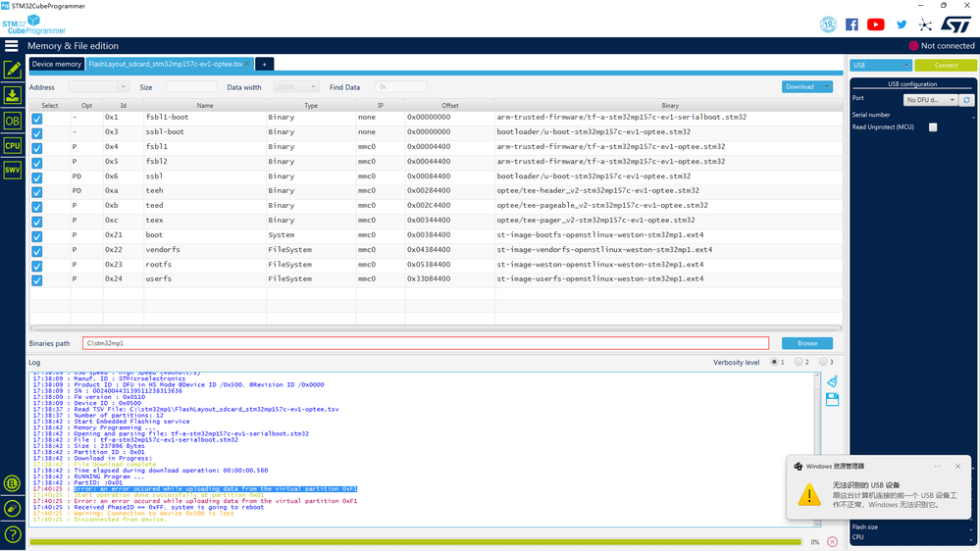
Task: Open notification options ellipsis
Action: 938,466
